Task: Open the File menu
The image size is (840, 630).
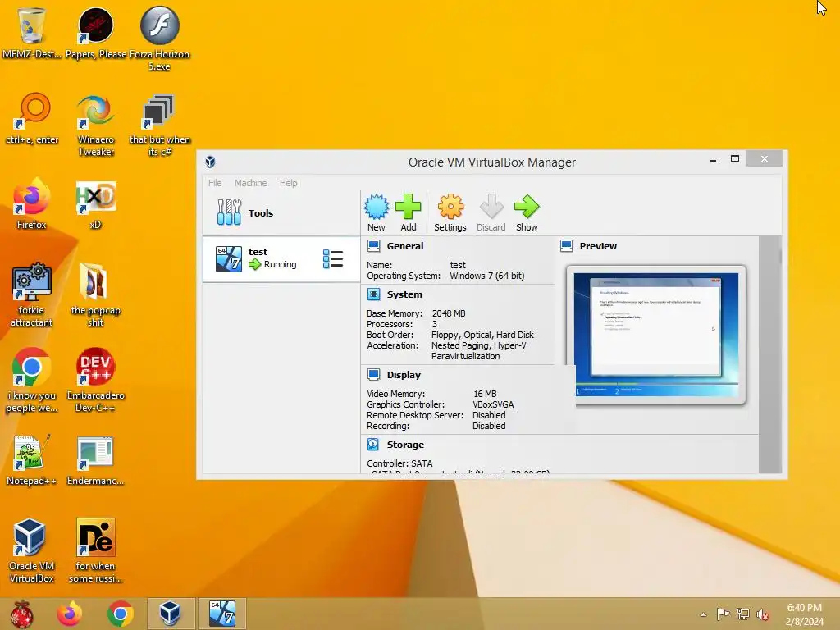Action: click(215, 183)
